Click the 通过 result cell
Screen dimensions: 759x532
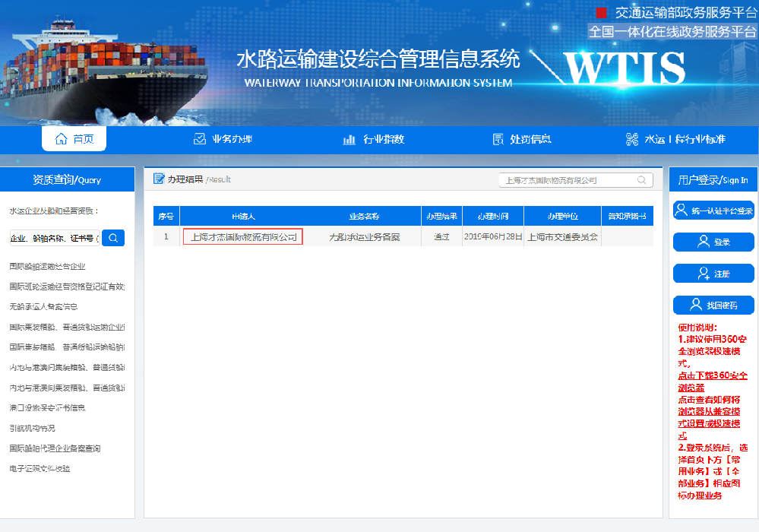pos(441,236)
